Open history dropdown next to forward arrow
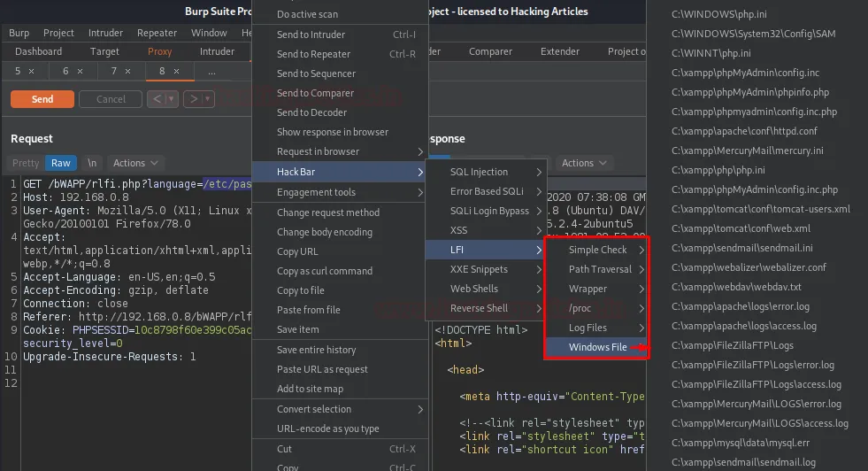Screen dimensions: 868x471 tap(208, 99)
